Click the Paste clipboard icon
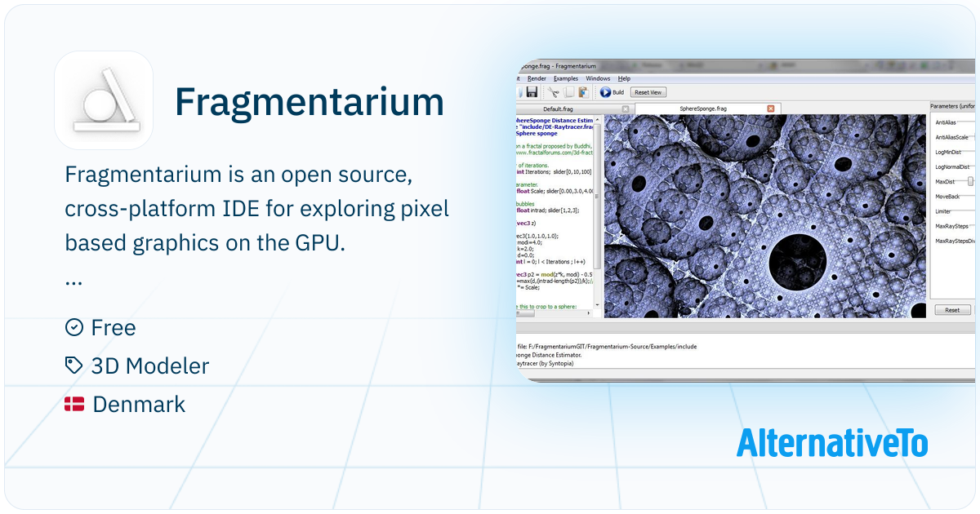This screenshot has width=980, height=514. 584,92
